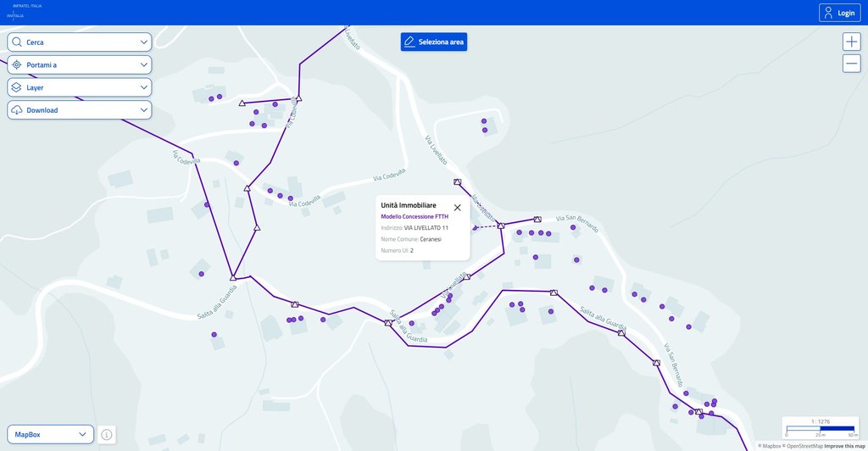Image resolution: width=868 pixels, height=451 pixels.
Task: Click the Infratel Italia logo
Action: (x=25, y=11)
